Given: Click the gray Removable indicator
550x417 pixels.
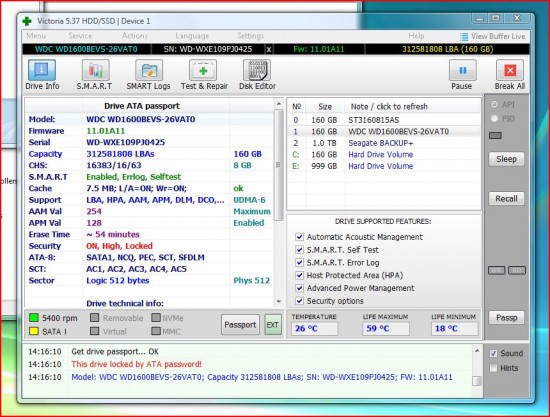Looking at the screenshot, I should point(94,318).
